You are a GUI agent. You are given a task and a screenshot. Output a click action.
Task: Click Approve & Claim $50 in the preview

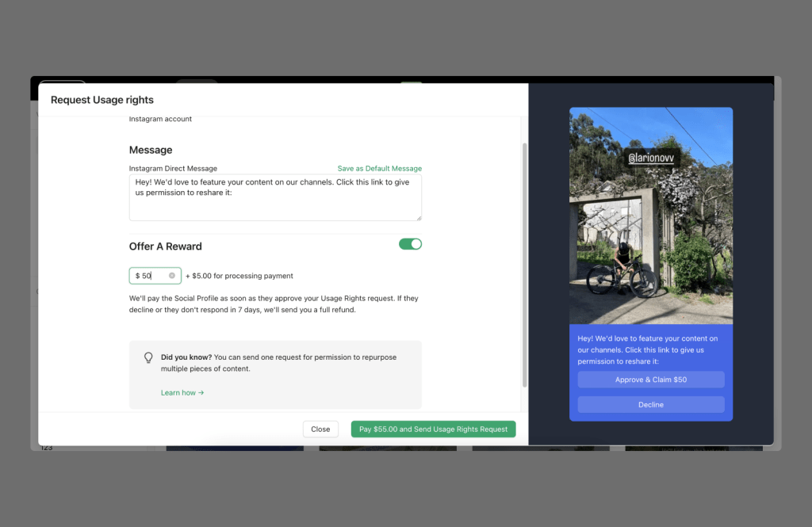coord(651,380)
